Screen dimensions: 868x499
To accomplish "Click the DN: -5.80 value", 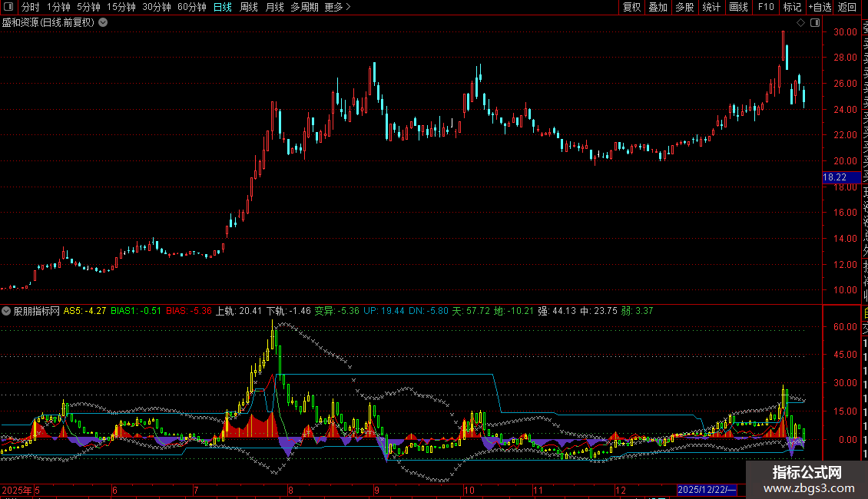I will click(429, 311).
